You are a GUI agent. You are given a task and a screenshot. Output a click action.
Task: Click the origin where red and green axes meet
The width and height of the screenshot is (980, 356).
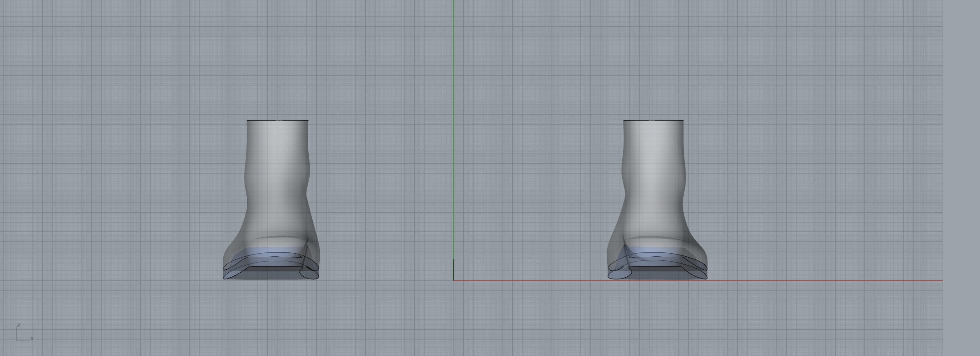pyautogui.click(x=454, y=280)
